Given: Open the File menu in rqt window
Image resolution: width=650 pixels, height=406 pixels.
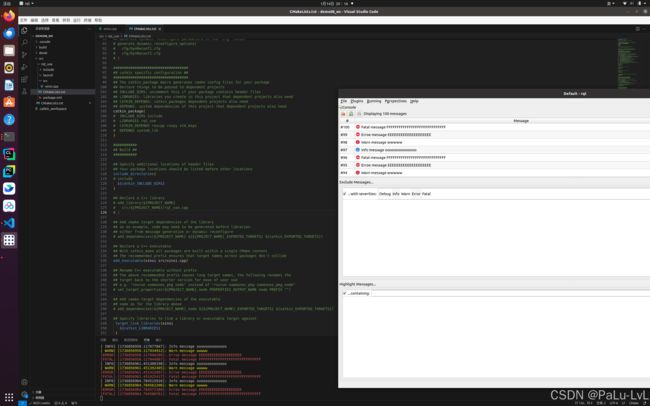Looking at the screenshot, I should click(344, 101).
